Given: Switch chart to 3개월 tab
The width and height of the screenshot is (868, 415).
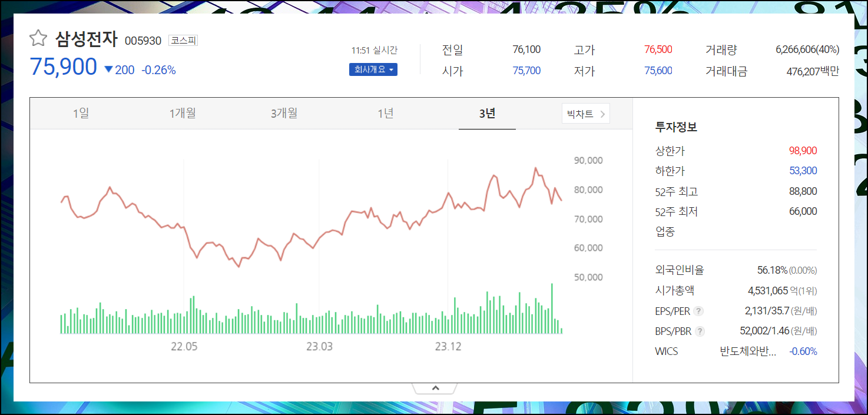Looking at the screenshot, I should click(x=284, y=113).
